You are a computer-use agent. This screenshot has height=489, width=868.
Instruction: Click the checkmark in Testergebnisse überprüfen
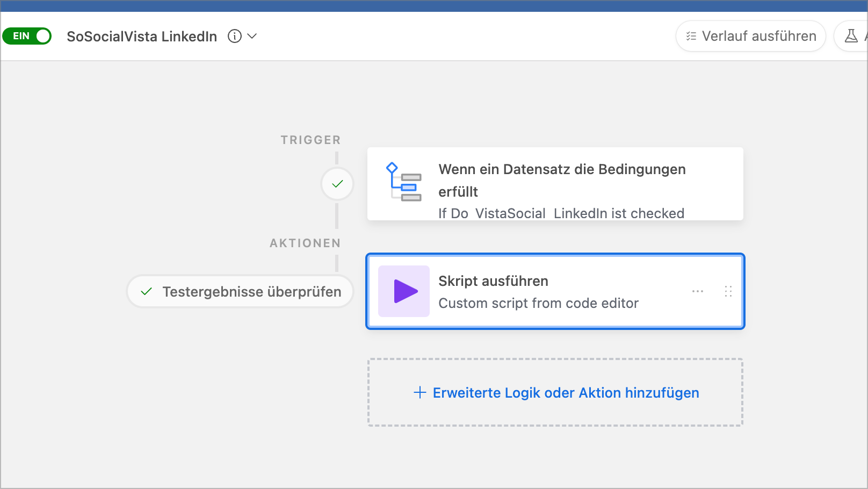tap(146, 291)
